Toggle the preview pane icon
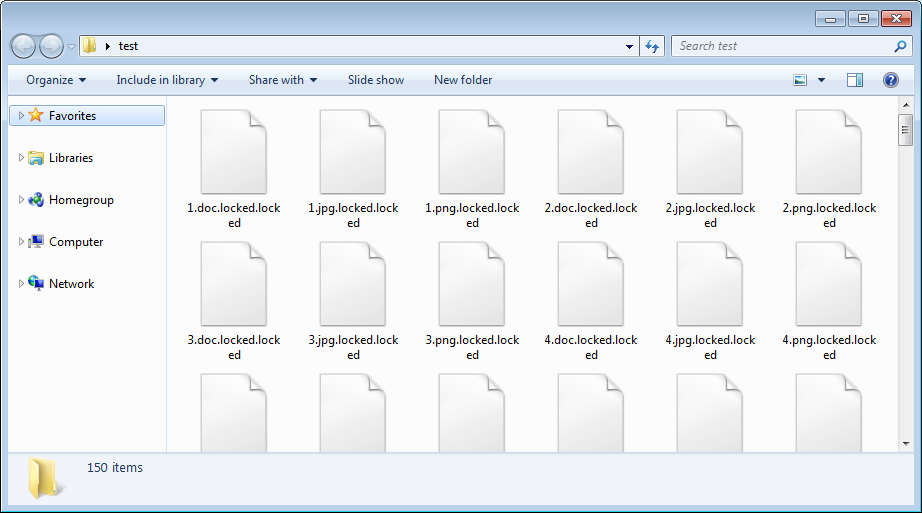 tap(854, 80)
